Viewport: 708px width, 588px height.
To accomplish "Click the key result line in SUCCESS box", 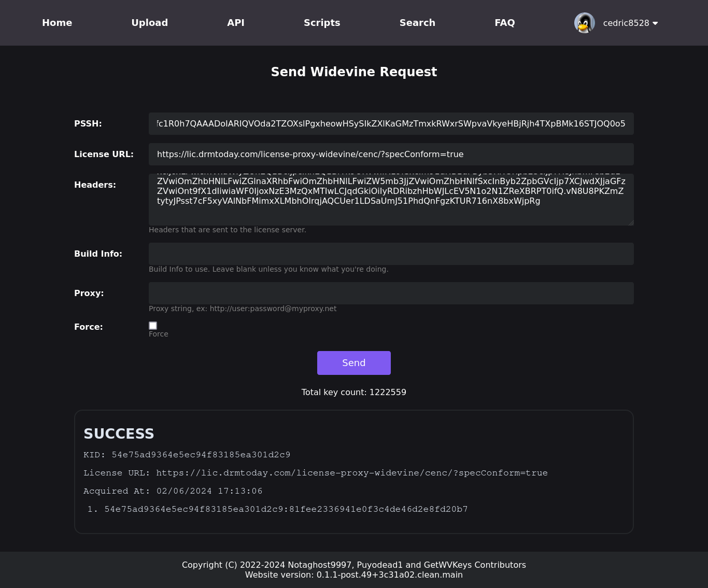I will click(x=286, y=509).
